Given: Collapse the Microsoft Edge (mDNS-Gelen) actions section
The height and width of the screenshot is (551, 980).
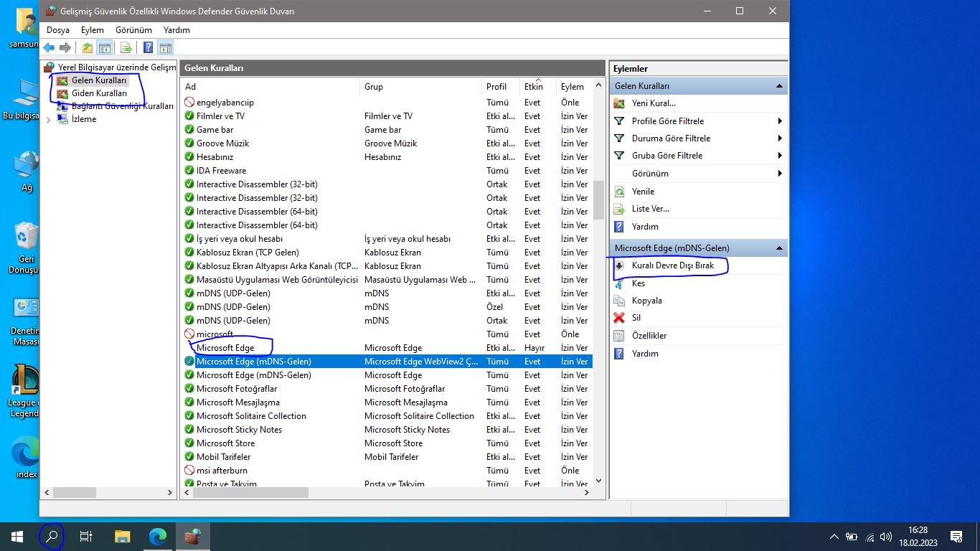Looking at the screenshot, I should 779,248.
